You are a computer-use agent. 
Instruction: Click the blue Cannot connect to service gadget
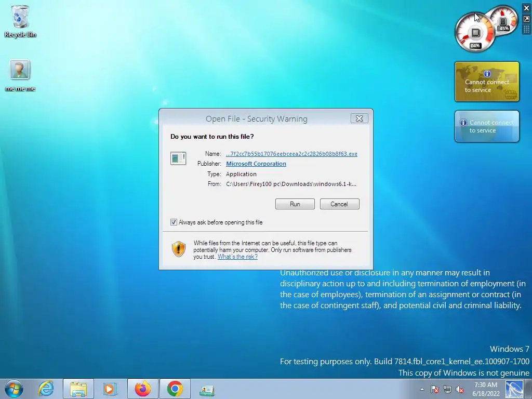click(487, 126)
